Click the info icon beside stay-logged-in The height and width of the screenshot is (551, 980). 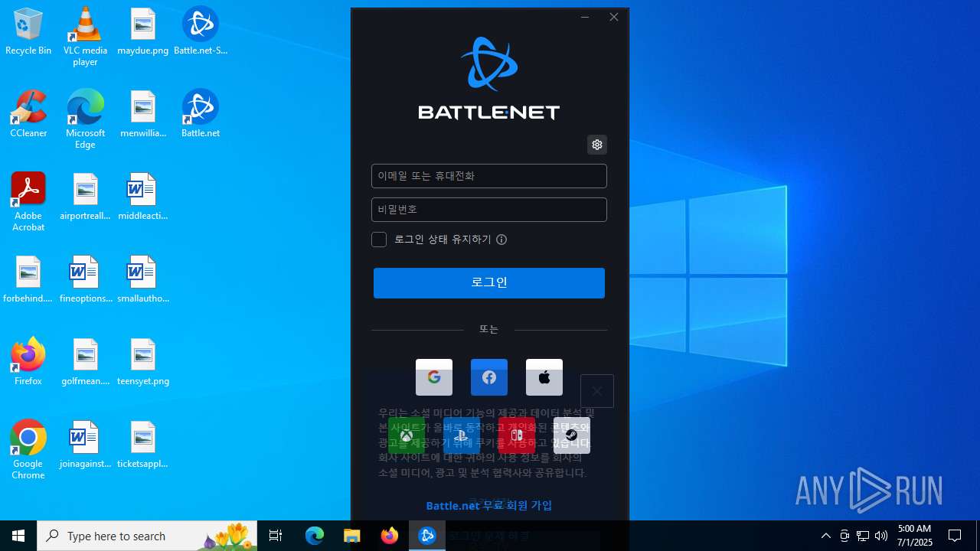click(501, 240)
